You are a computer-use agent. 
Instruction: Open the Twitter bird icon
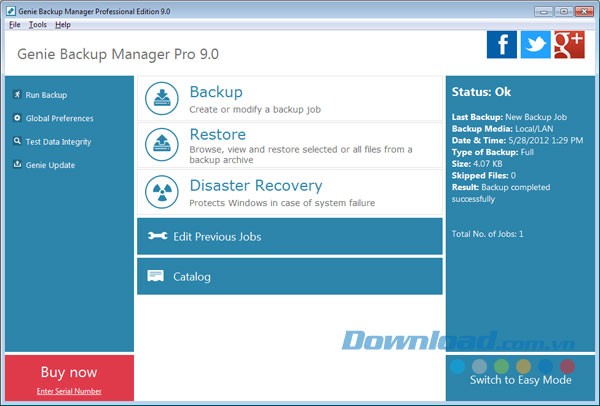coord(536,45)
